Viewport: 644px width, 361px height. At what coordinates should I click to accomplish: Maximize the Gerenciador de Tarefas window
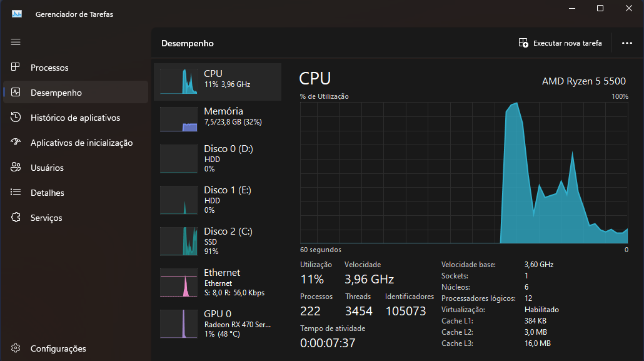click(600, 8)
